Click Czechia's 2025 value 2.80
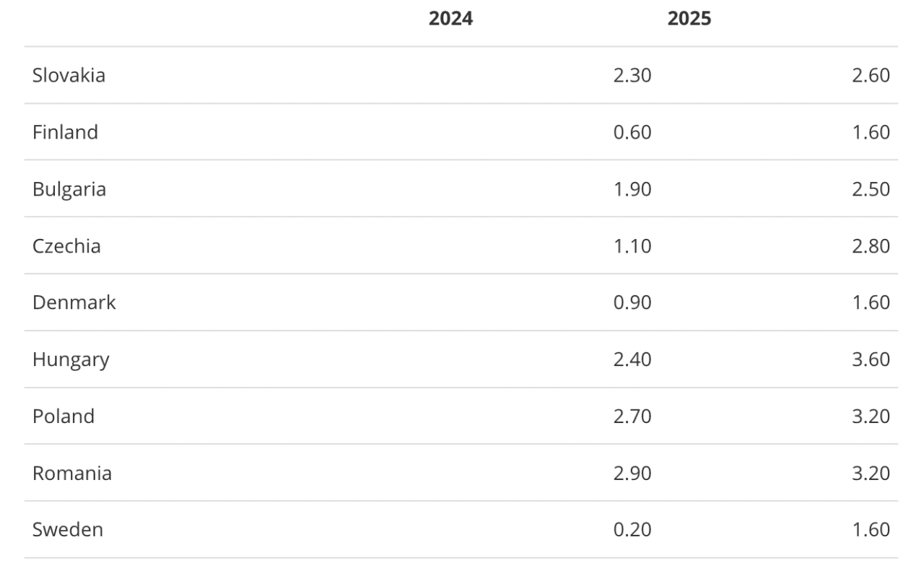Screen dimensions: 924x571 pyautogui.click(x=871, y=246)
